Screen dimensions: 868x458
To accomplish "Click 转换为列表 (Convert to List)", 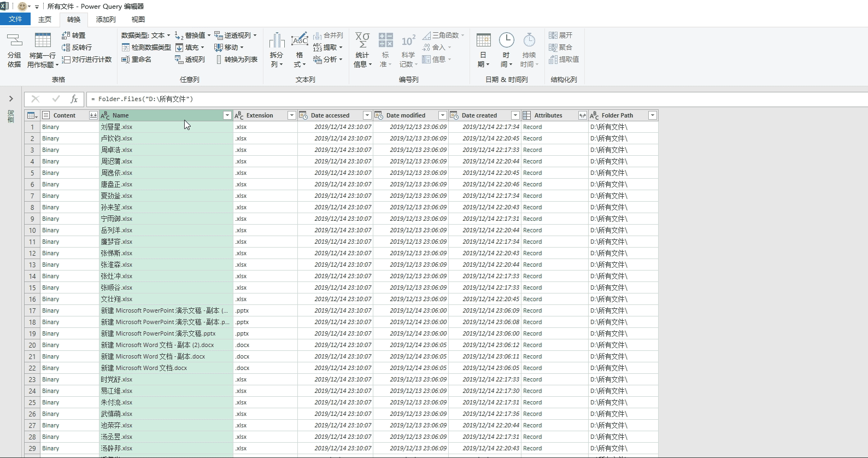I will tap(237, 60).
